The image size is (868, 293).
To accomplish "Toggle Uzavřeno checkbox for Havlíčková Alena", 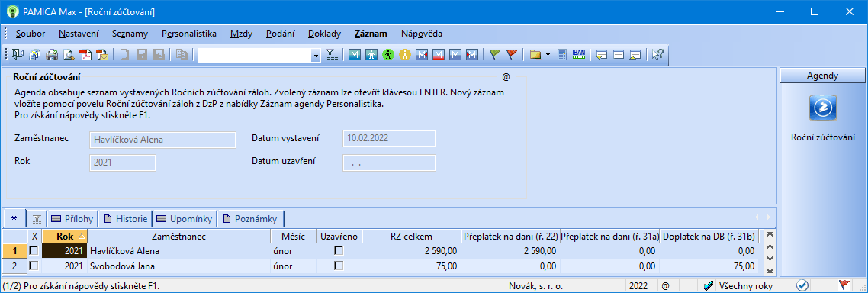I will coord(339,251).
